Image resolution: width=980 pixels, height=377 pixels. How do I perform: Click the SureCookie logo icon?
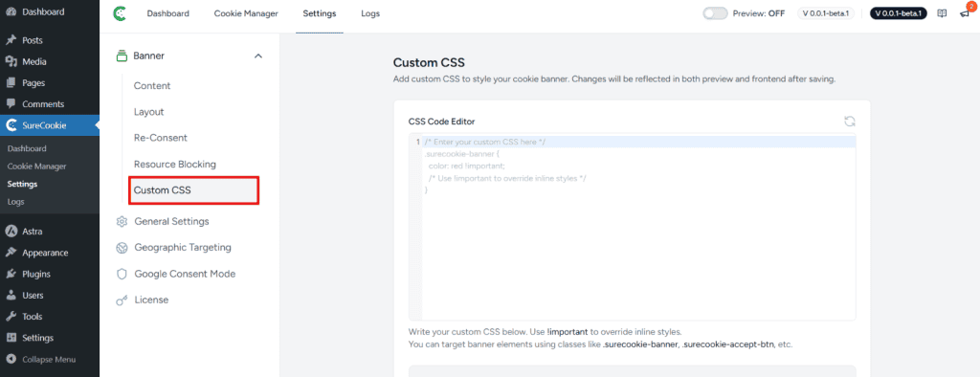(119, 13)
